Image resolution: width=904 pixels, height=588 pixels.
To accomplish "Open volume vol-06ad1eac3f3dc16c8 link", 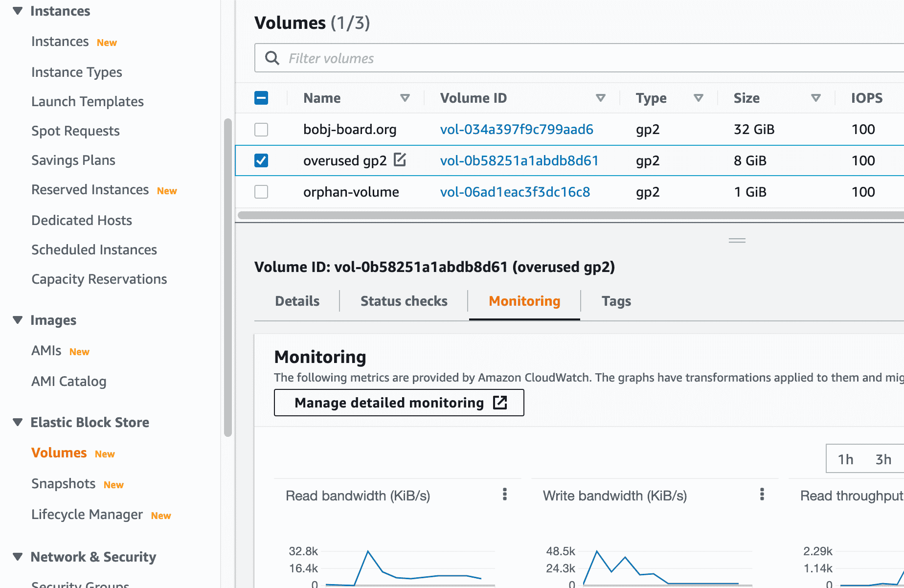I will [x=515, y=192].
